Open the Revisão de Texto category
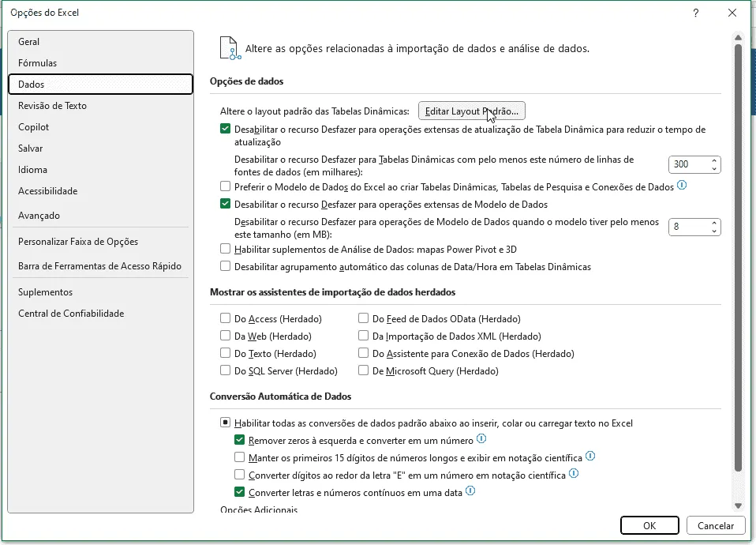Screen dimensions: 756x545 [x=101, y=105]
